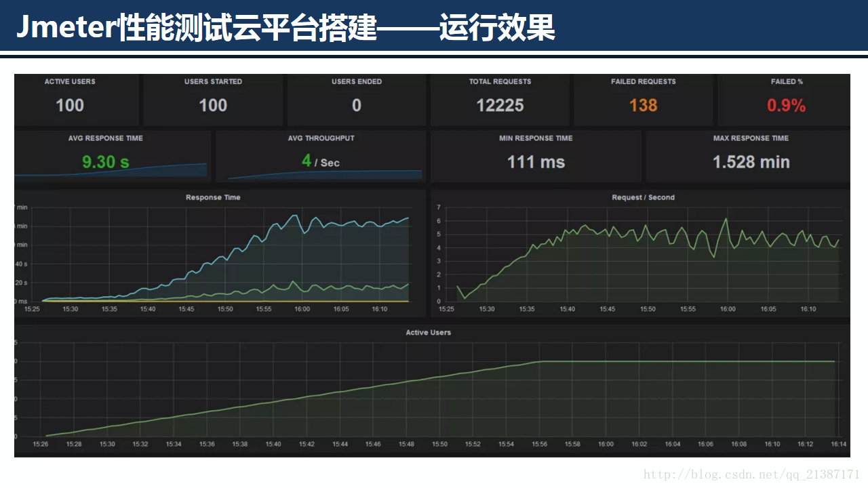Click the 15:48 time axis label
This screenshot has height=488, width=868.
coord(406,445)
